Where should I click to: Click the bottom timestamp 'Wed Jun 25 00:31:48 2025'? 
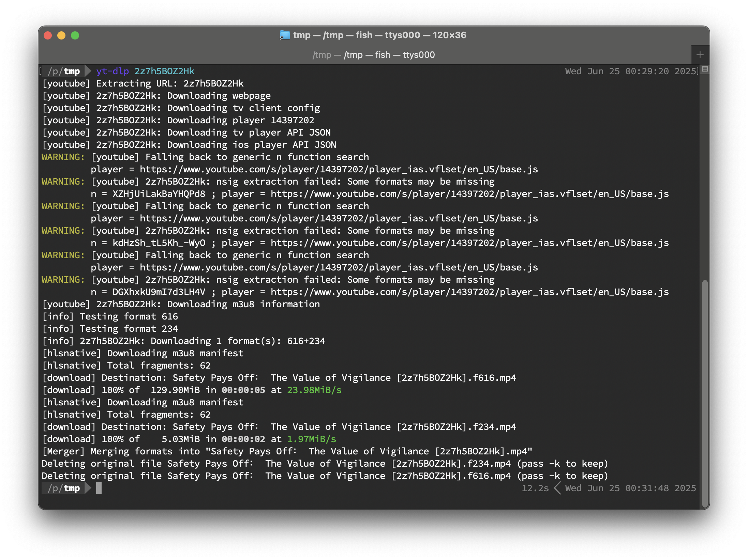630,488
